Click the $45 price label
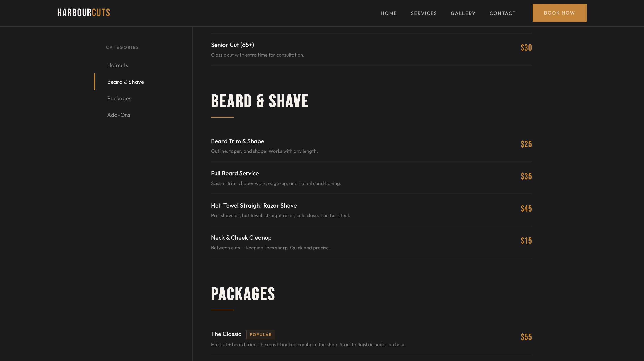Image resolution: width=644 pixels, height=361 pixels. [x=526, y=209]
